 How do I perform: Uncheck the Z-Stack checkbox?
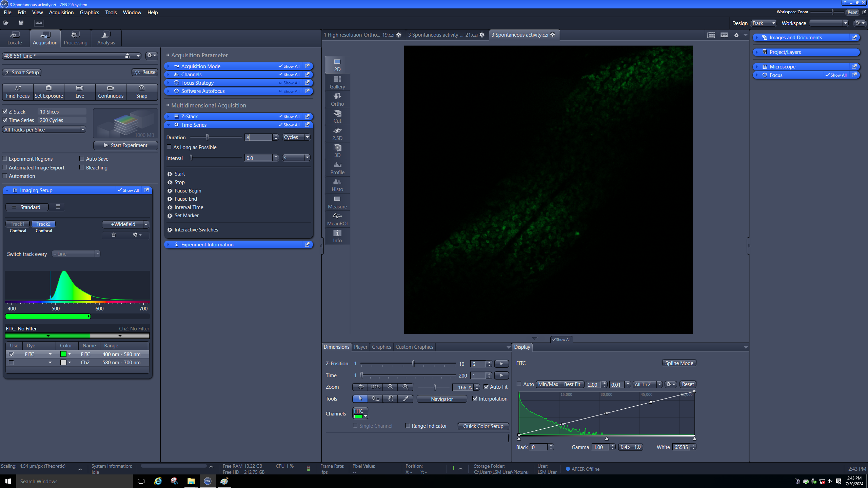pyautogui.click(x=5, y=111)
